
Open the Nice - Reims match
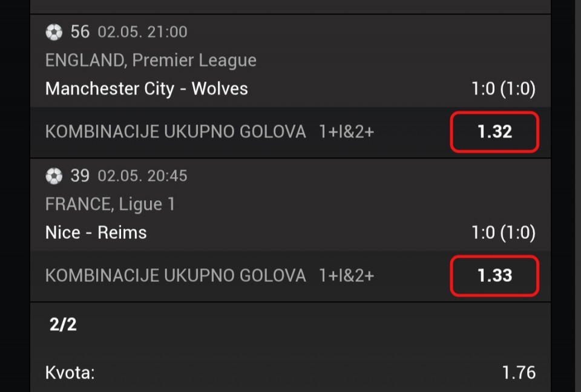click(x=96, y=233)
